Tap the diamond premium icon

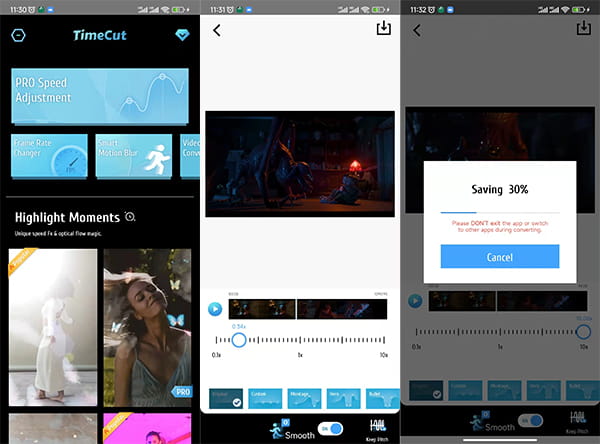coord(182,35)
